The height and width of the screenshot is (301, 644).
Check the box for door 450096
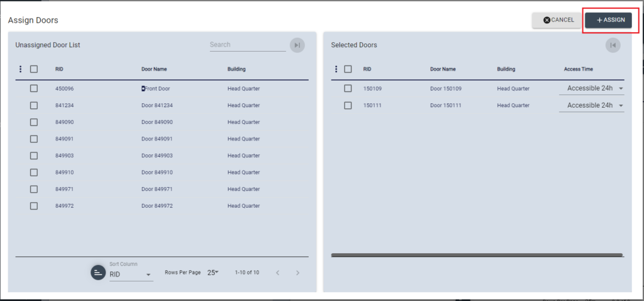coord(34,89)
